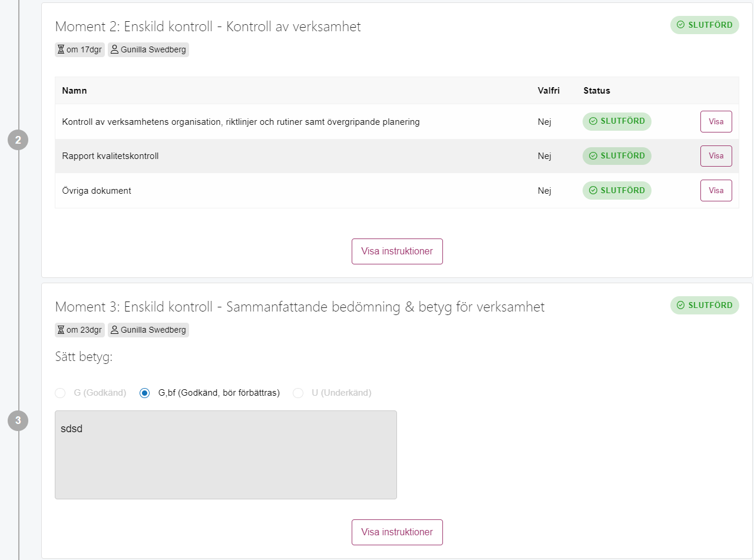Open Visa for Övriga dokument row

click(716, 190)
